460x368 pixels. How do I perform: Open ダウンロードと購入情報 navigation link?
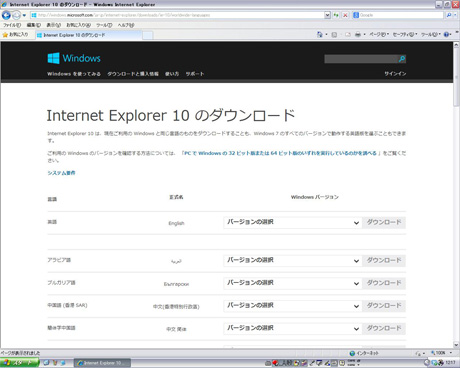click(x=133, y=74)
